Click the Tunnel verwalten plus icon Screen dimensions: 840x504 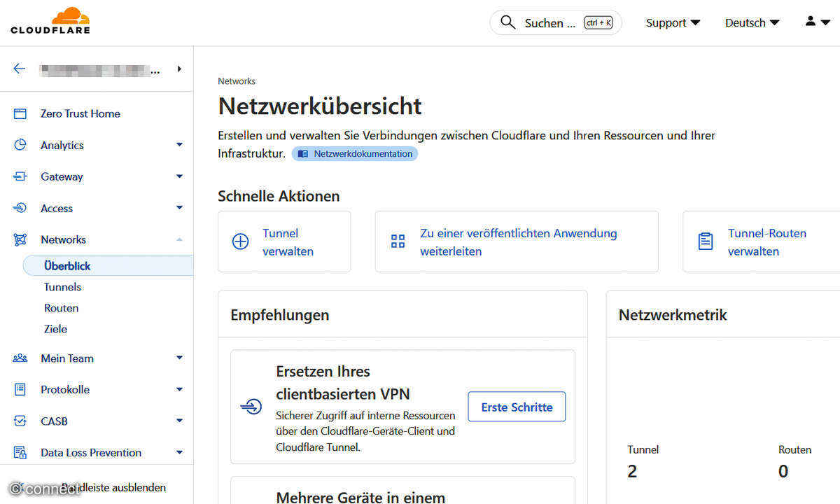click(240, 241)
